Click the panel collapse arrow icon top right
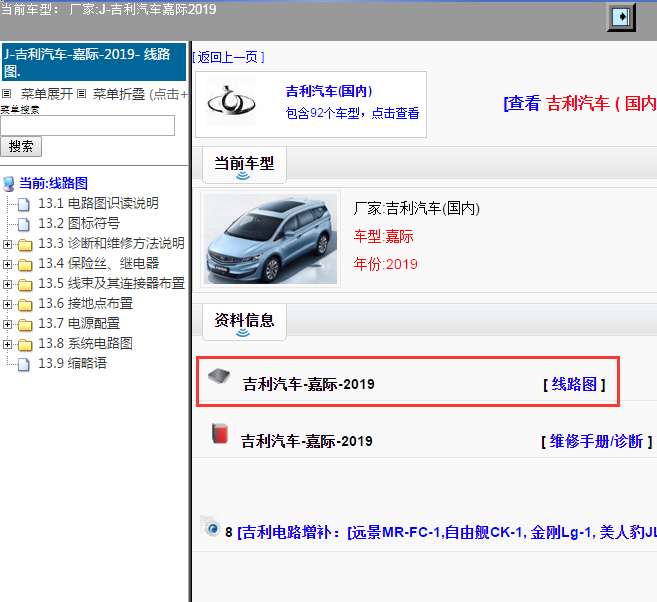657x602 pixels. click(621, 17)
